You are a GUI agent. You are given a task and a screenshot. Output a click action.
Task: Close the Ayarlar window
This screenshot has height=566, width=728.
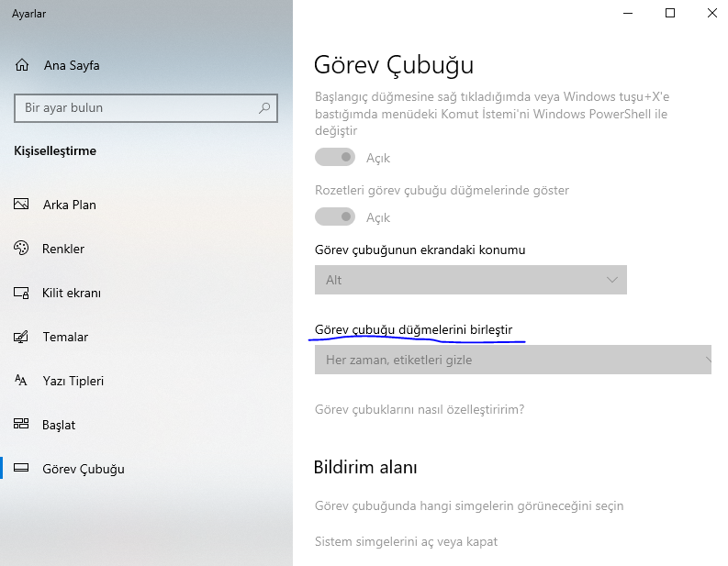click(711, 13)
